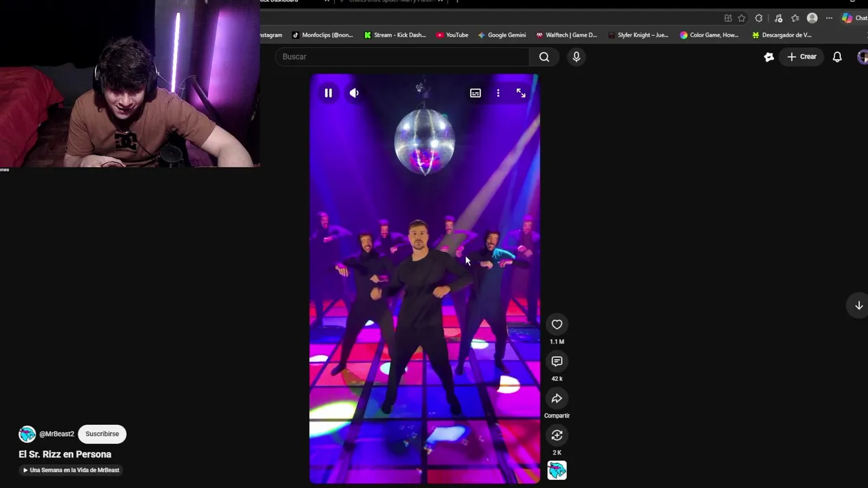Open the browser favorites list icon
868x488 pixels.
coord(795,18)
